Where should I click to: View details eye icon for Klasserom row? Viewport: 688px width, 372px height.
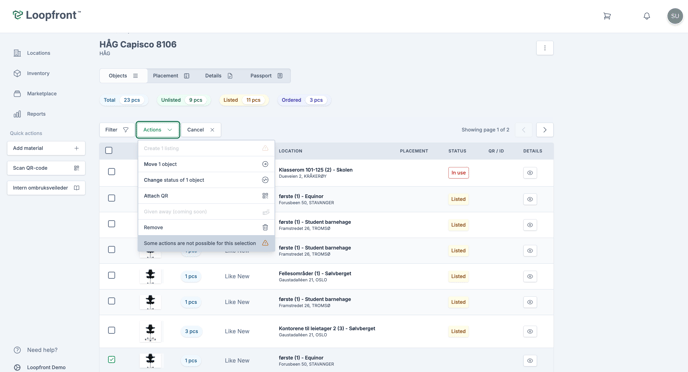pos(530,173)
